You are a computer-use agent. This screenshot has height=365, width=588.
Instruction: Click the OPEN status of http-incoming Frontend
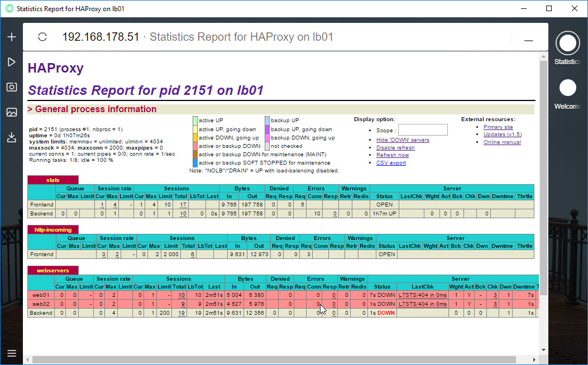[386, 254]
